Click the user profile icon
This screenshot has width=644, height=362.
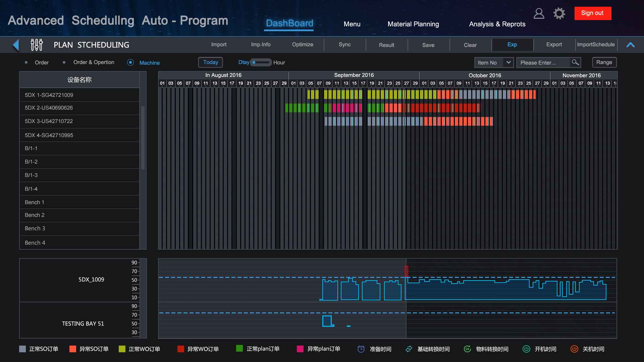(539, 14)
